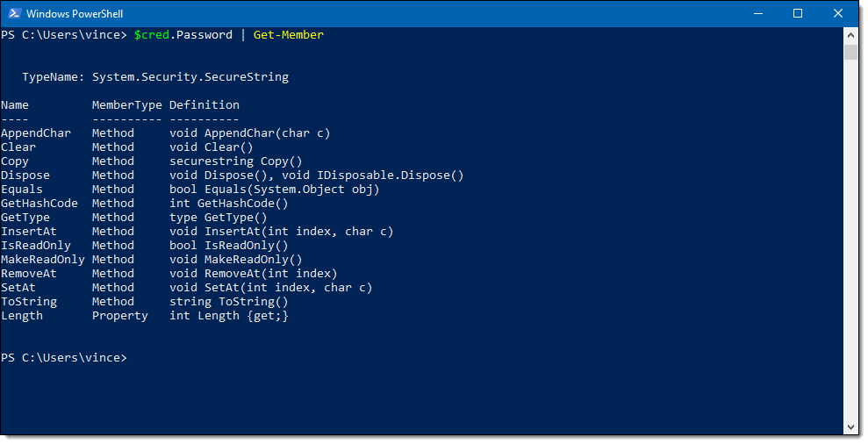
Task: Click the MemberType column header
Action: pyautogui.click(x=126, y=105)
